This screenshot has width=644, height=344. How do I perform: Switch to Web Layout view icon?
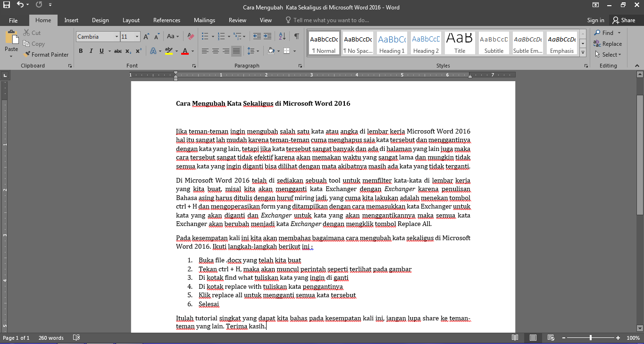click(551, 338)
